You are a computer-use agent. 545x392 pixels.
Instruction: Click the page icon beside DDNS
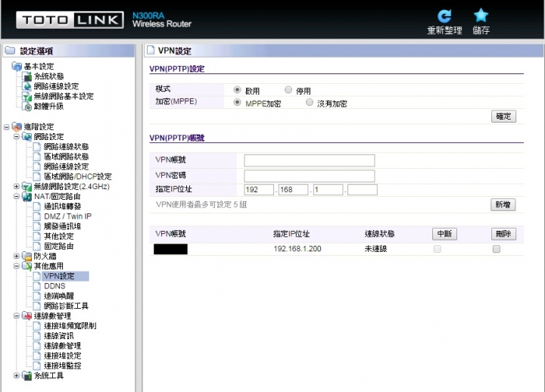[x=37, y=286]
